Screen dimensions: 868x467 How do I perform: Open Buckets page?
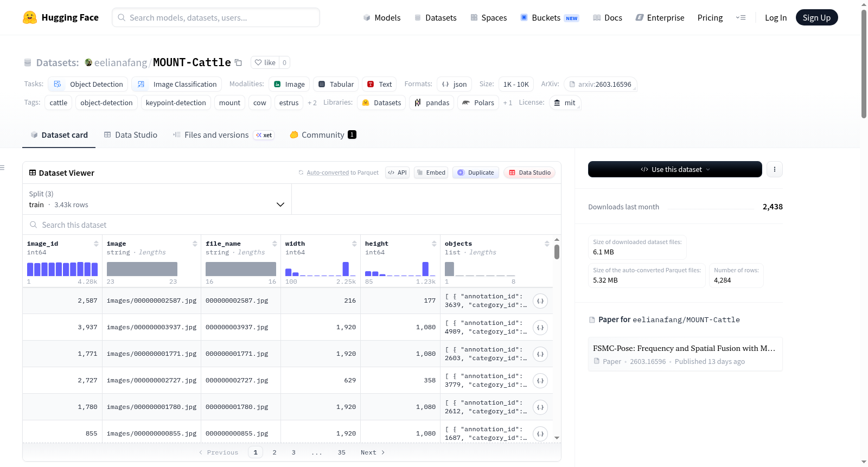(550, 17)
